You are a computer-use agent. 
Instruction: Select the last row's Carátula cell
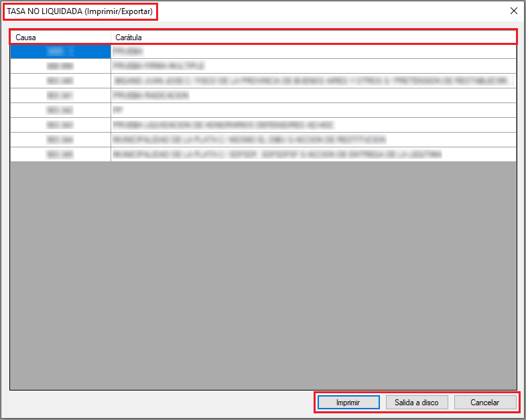tap(313, 154)
